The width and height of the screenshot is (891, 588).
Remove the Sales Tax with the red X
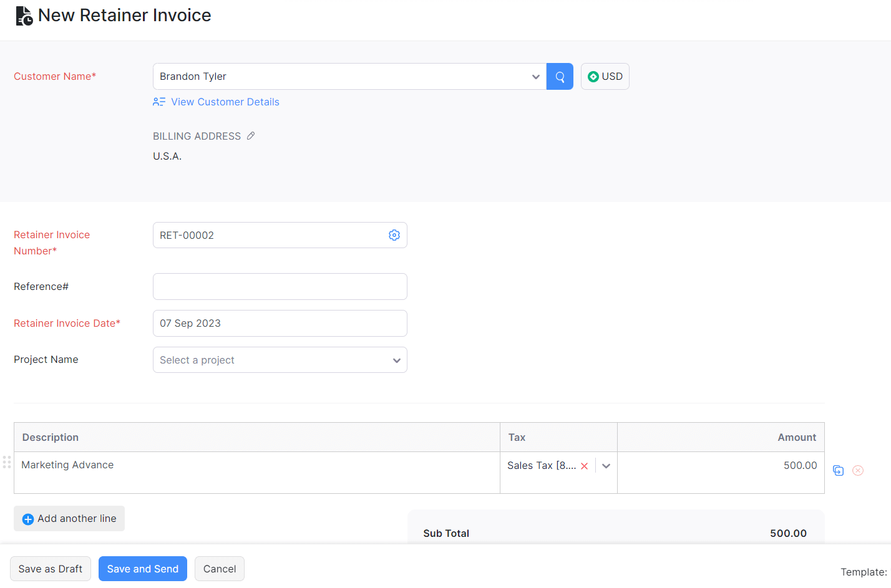coord(584,465)
